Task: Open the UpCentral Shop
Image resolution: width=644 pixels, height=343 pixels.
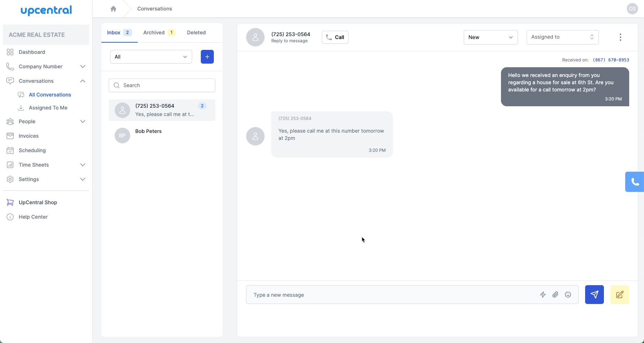Action: [x=38, y=202]
